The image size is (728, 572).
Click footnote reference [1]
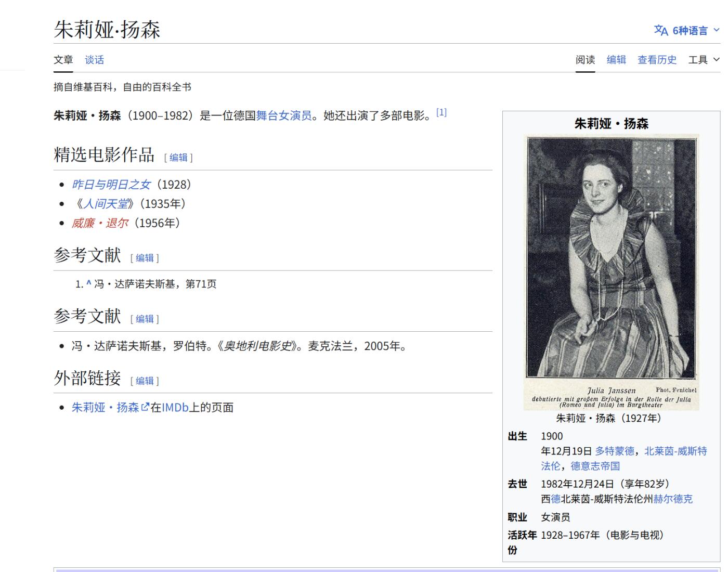click(x=441, y=112)
